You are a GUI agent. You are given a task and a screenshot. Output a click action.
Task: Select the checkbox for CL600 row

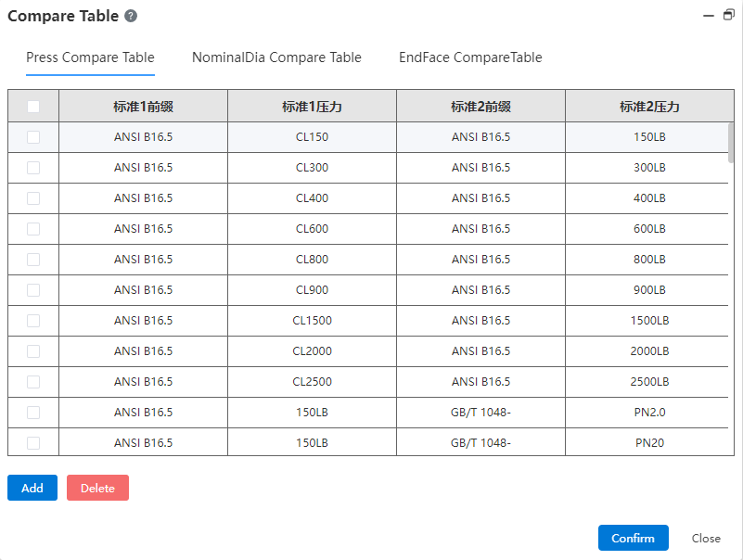click(x=33, y=229)
